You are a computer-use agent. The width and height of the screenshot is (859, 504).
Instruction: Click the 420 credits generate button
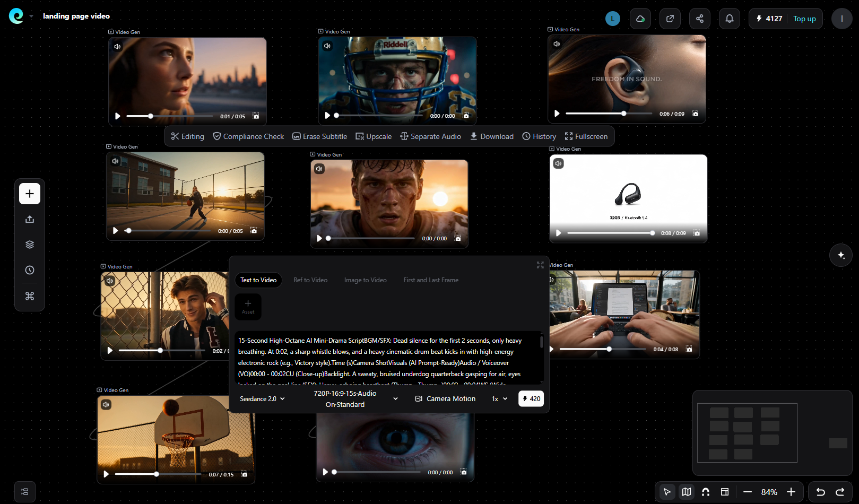(531, 399)
